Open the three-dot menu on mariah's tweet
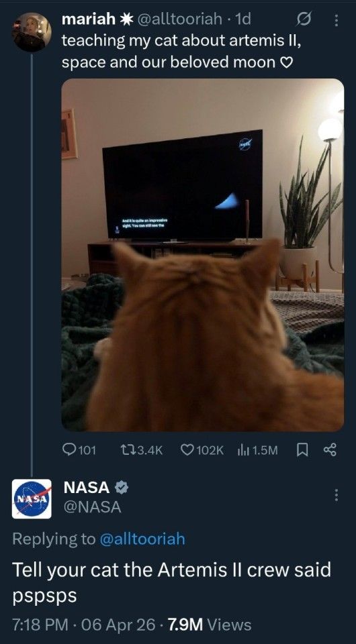Viewport: 356px width, 644px height. pyautogui.click(x=336, y=20)
